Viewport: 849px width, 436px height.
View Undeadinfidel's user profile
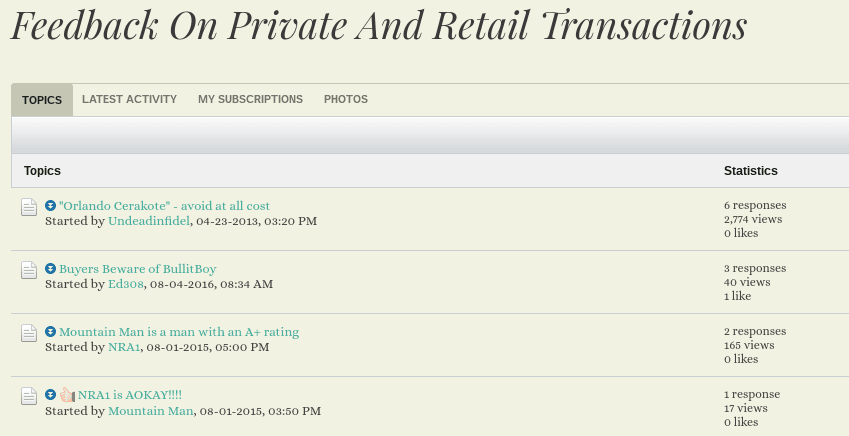pos(149,221)
